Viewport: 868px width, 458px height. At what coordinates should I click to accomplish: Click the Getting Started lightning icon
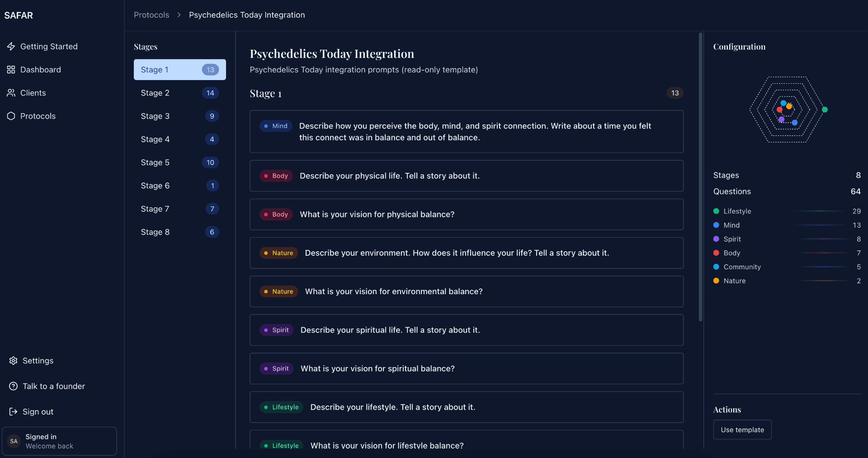pos(11,47)
